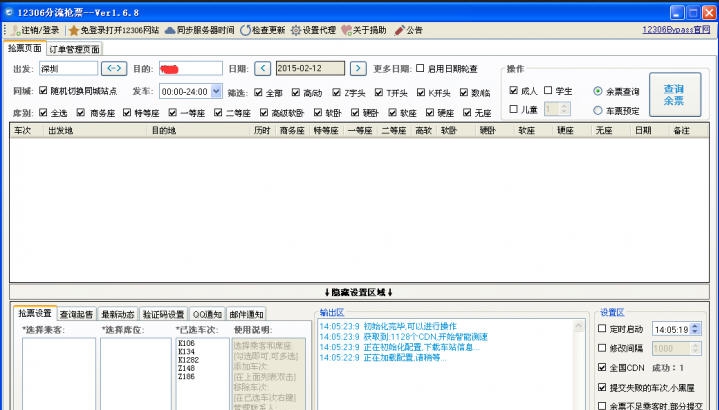Image resolution: width=719 pixels, height=410 pixels.
Task: Open 公告 announcements pencil icon
Action: [399, 30]
